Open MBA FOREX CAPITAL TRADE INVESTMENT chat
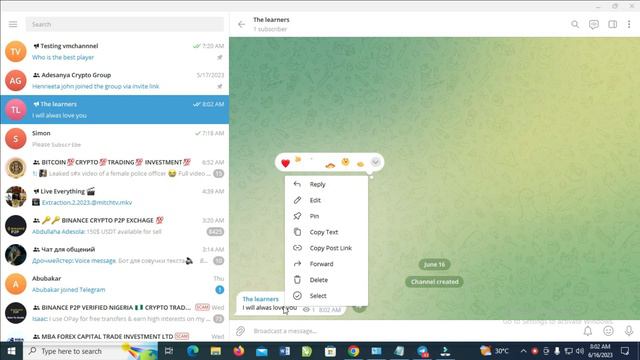This screenshot has height=360, width=640. pyautogui.click(x=115, y=336)
